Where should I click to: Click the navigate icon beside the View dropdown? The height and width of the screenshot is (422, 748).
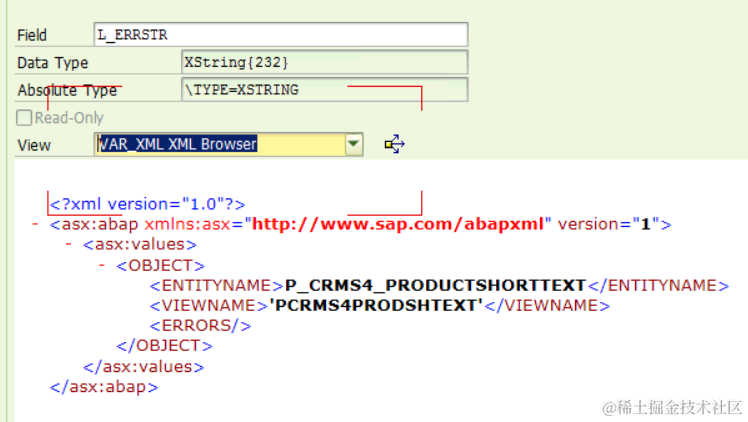click(395, 144)
